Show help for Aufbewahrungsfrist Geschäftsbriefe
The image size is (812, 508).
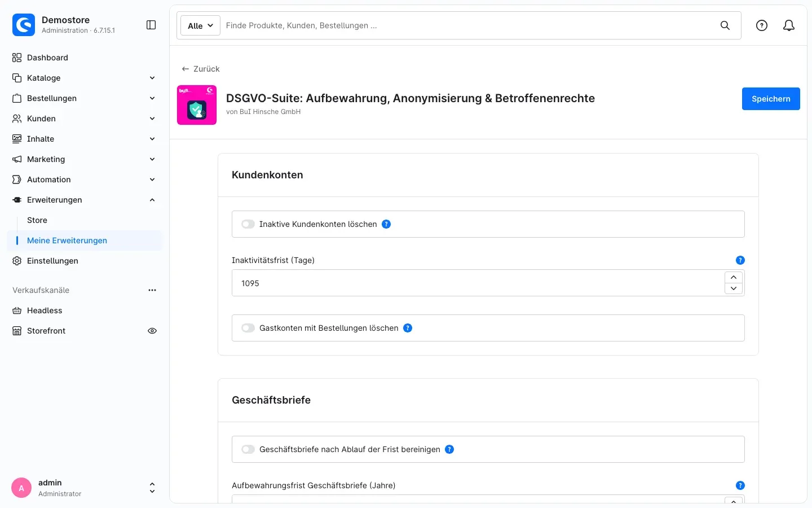pyautogui.click(x=740, y=485)
